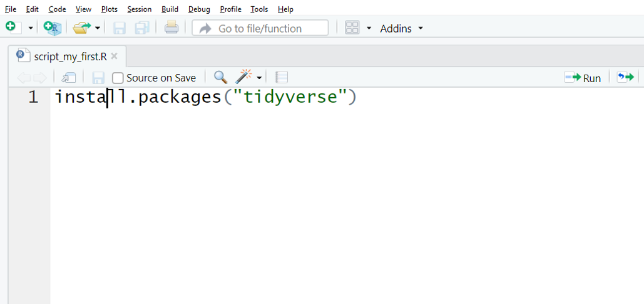Image resolution: width=644 pixels, height=304 pixels.
Task: Expand the recent files arrow beside the folder
Action: point(98,28)
